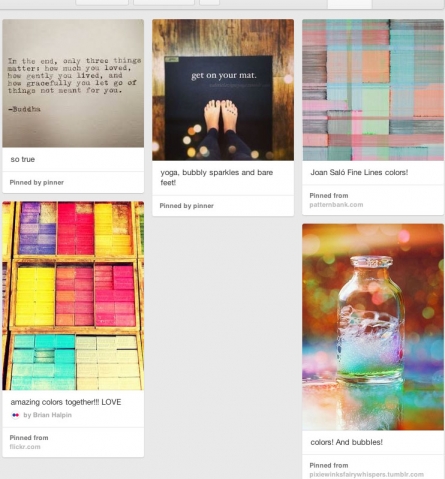
Task: Click the 'yoga, bubbly sparkles' description text
Action: pos(217,177)
